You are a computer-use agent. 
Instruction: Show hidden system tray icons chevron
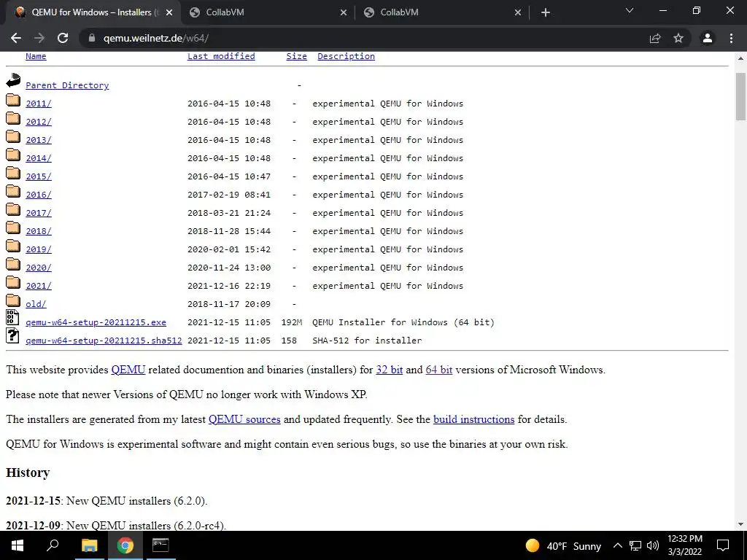[617, 545]
